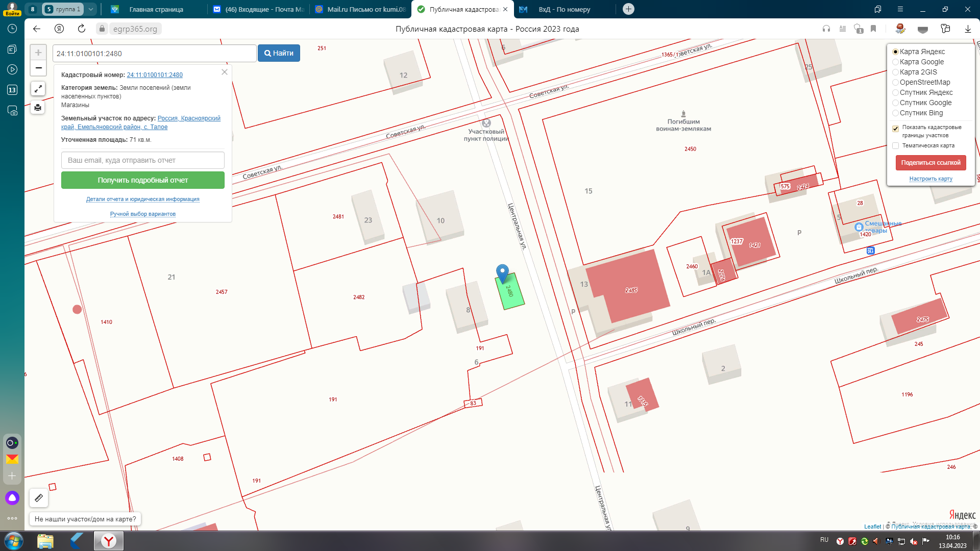Select the ruler measurement tool

coord(39,498)
